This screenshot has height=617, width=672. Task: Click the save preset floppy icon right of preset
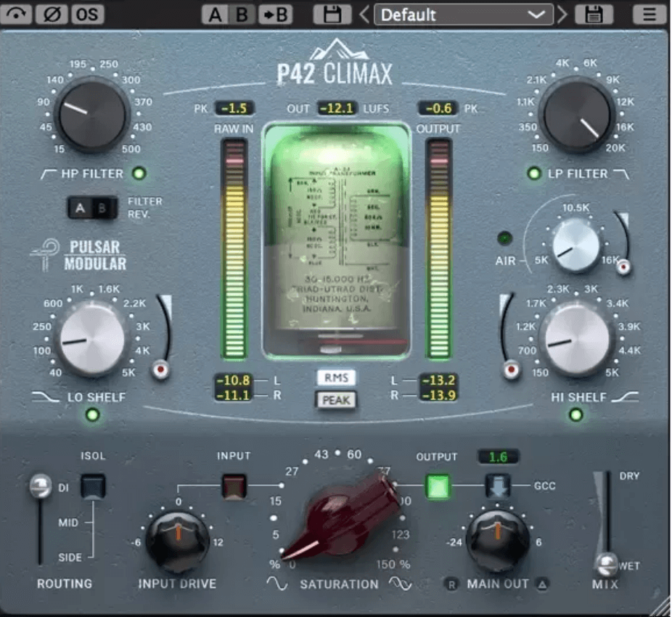pos(593,15)
